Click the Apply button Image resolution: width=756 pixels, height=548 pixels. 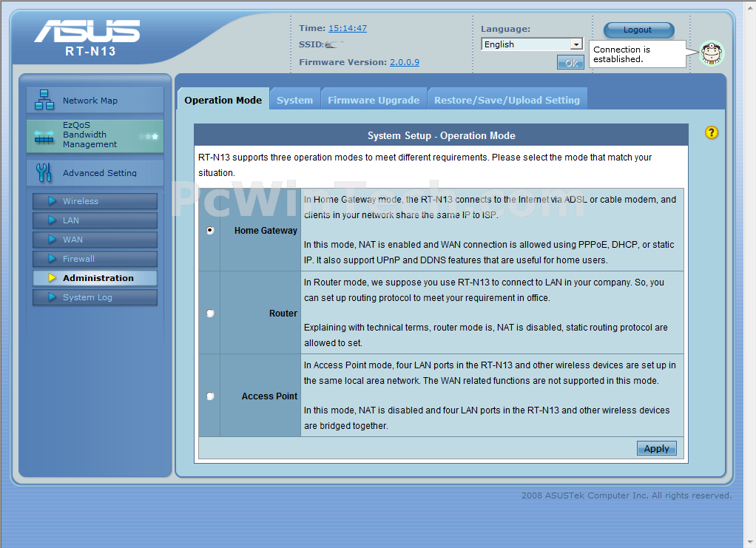coord(657,449)
